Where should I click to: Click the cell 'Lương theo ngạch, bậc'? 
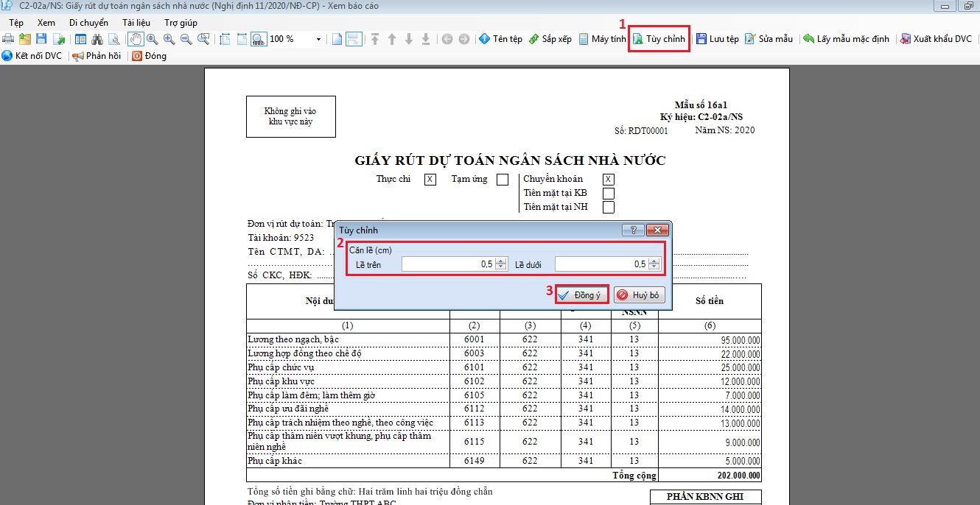tap(348, 339)
